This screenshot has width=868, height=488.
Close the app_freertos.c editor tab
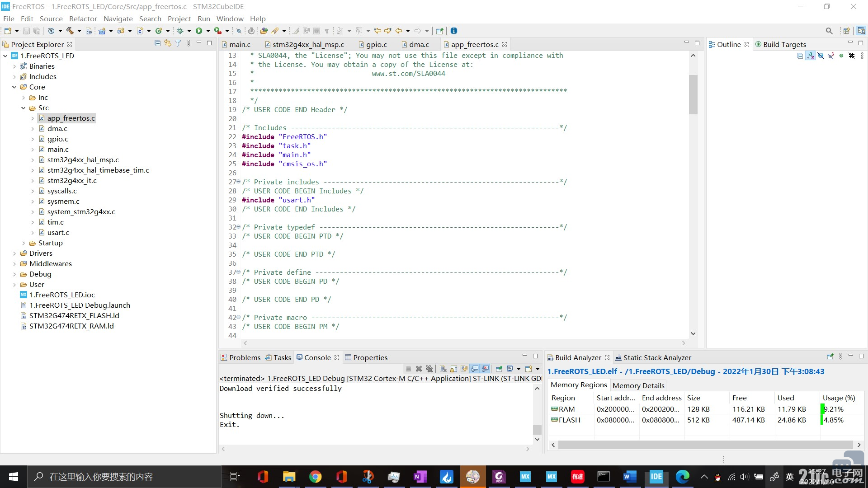click(505, 44)
